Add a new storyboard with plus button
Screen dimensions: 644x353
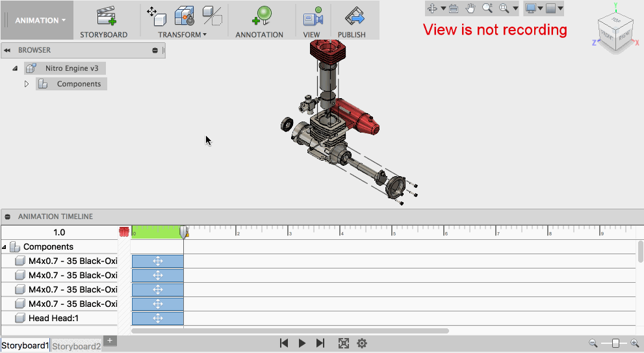tap(110, 341)
